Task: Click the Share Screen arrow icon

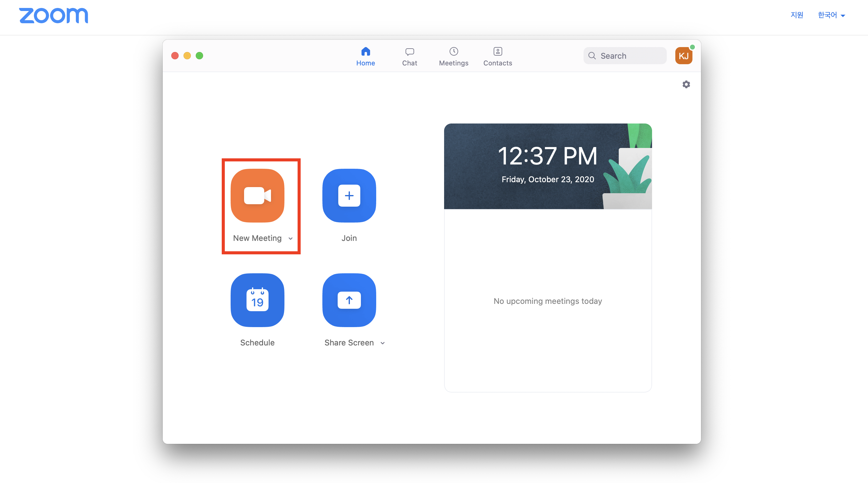Action: pos(349,300)
